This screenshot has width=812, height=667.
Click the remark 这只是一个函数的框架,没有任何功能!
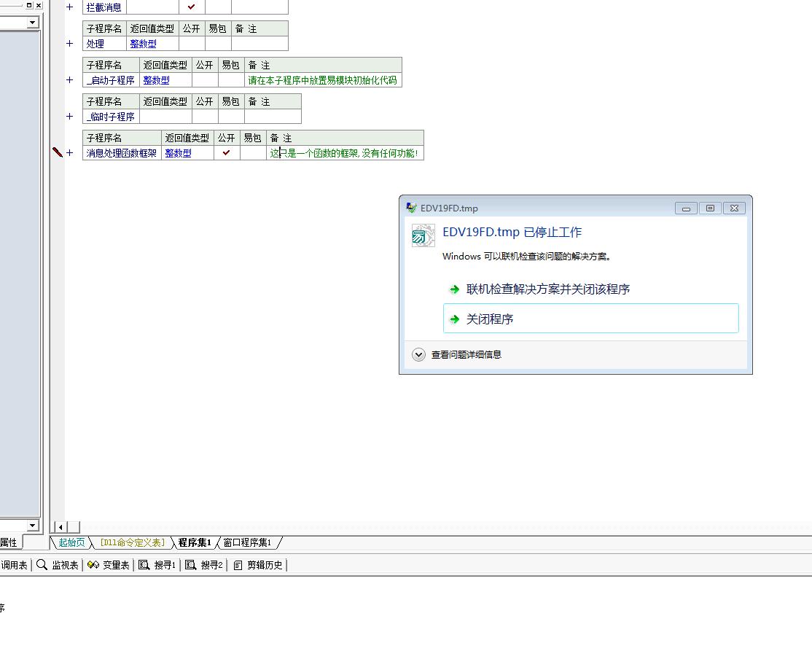coord(344,153)
